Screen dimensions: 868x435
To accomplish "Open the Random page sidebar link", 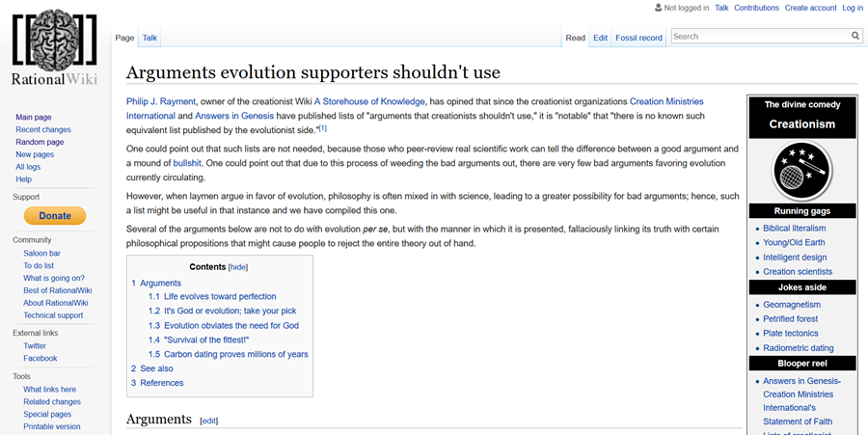I will click(x=40, y=142).
